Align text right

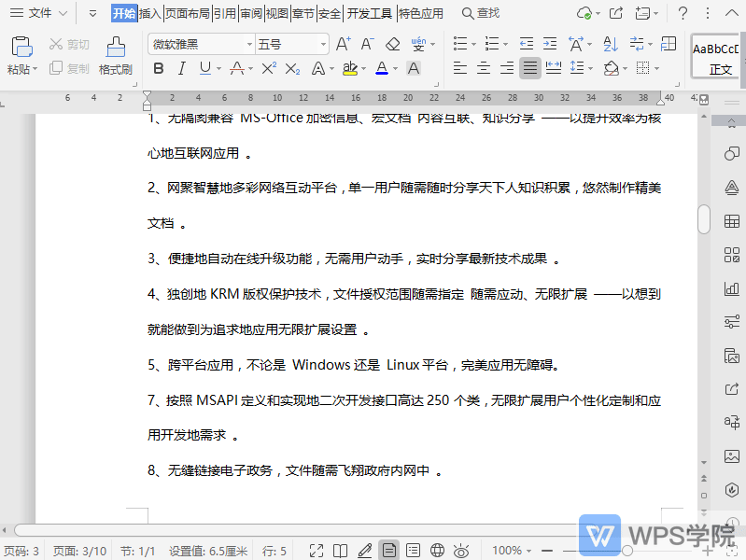pyautogui.click(x=507, y=68)
